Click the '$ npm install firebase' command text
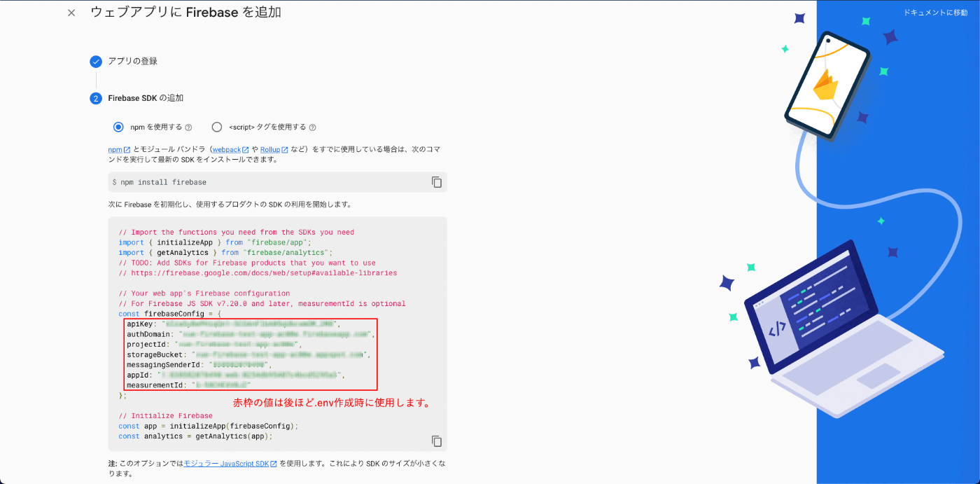 [159, 182]
